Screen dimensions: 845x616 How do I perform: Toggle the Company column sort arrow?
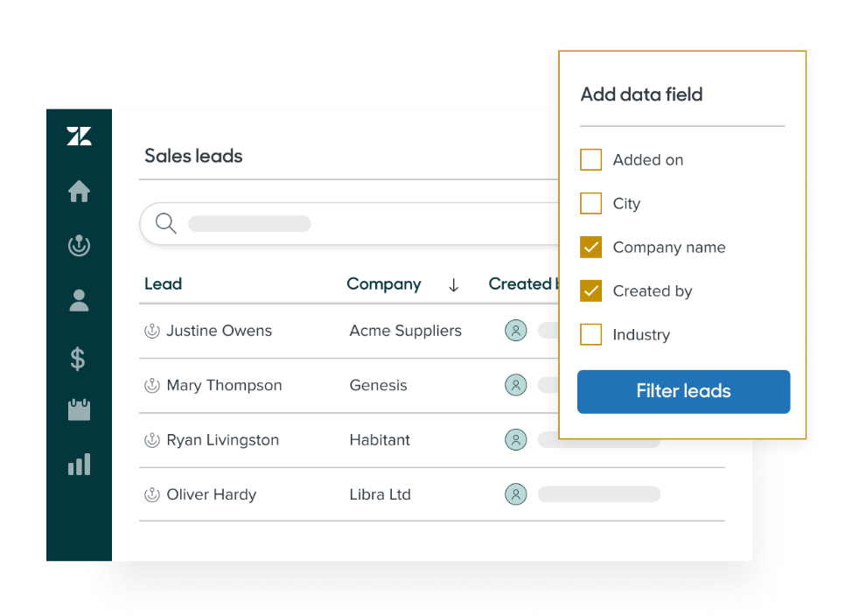[454, 285]
